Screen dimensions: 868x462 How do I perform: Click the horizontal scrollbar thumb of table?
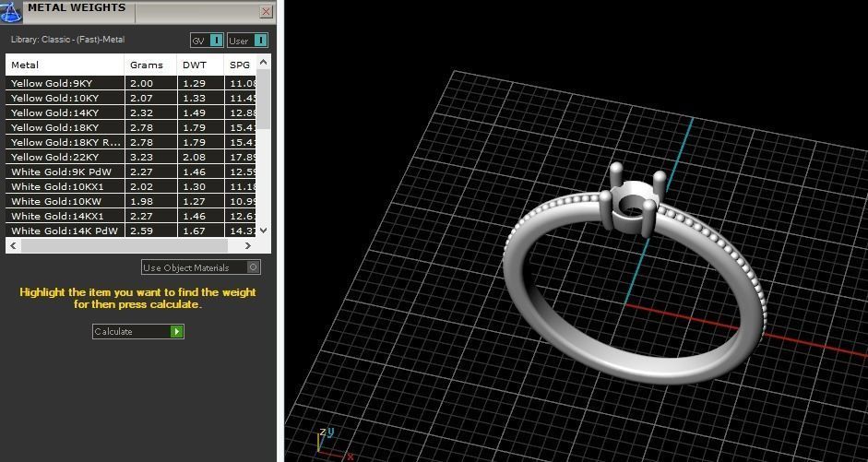[x=124, y=245]
